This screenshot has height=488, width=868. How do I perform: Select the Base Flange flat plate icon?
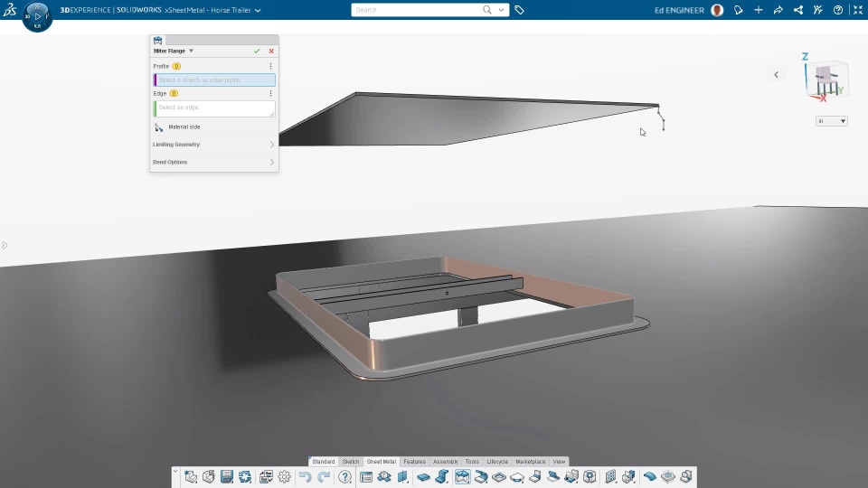click(x=423, y=477)
